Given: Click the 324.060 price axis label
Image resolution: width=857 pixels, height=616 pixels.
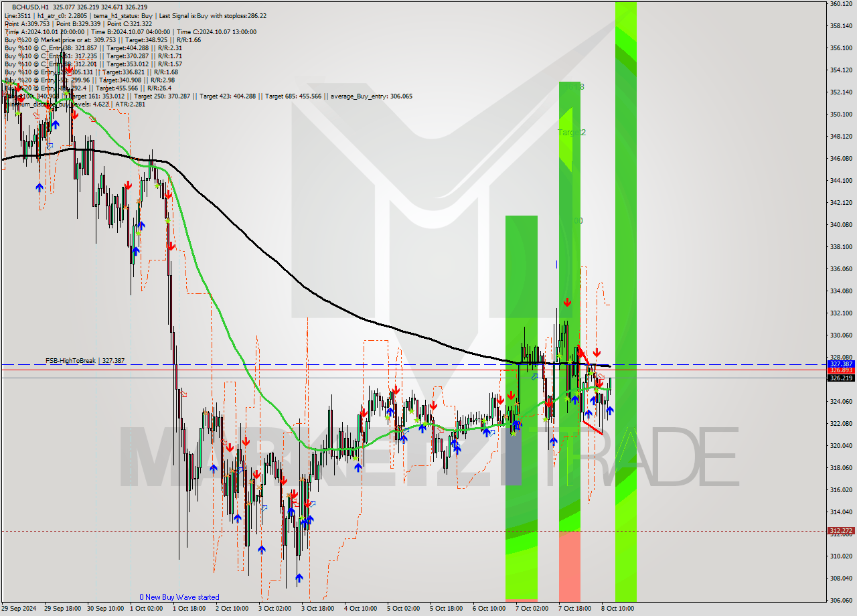Looking at the screenshot, I should point(841,402).
